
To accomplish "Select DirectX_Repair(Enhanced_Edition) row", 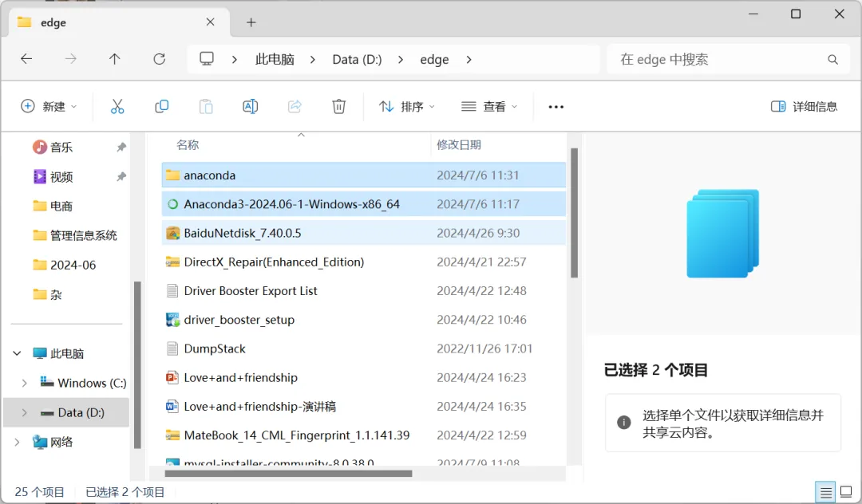I will click(363, 262).
